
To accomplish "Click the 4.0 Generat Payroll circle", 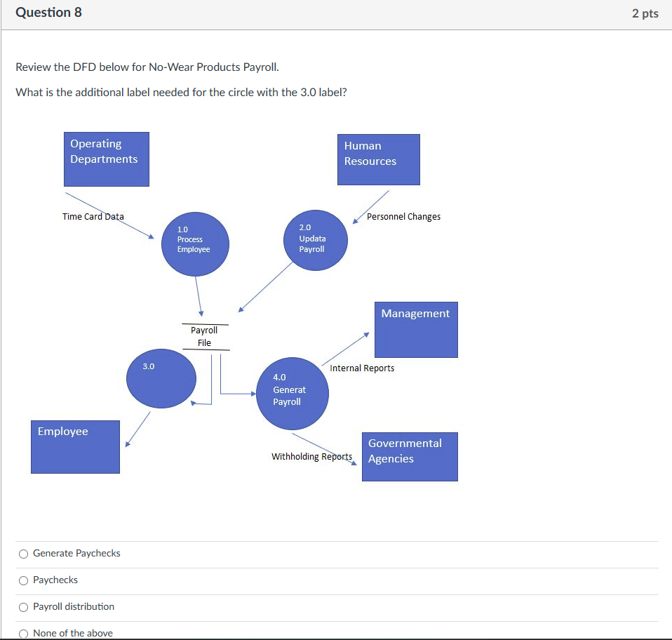I will pyautogui.click(x=293, y=394).
